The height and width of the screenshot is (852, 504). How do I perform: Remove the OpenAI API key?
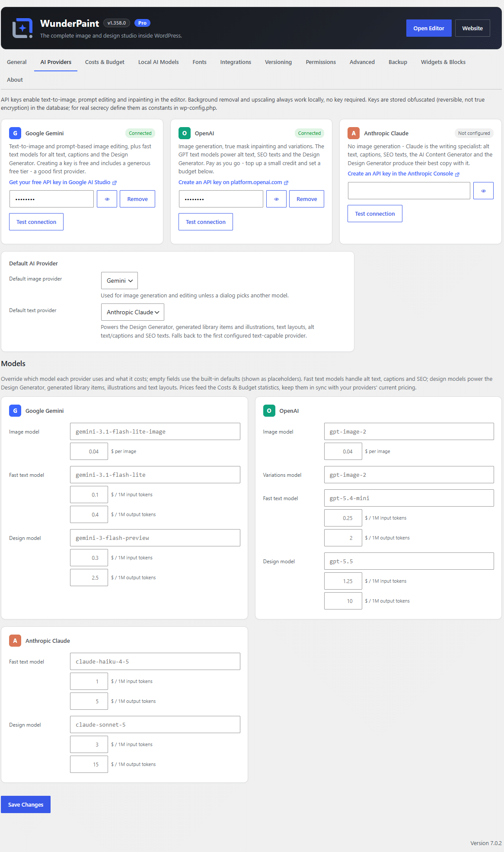coord(306,199)
